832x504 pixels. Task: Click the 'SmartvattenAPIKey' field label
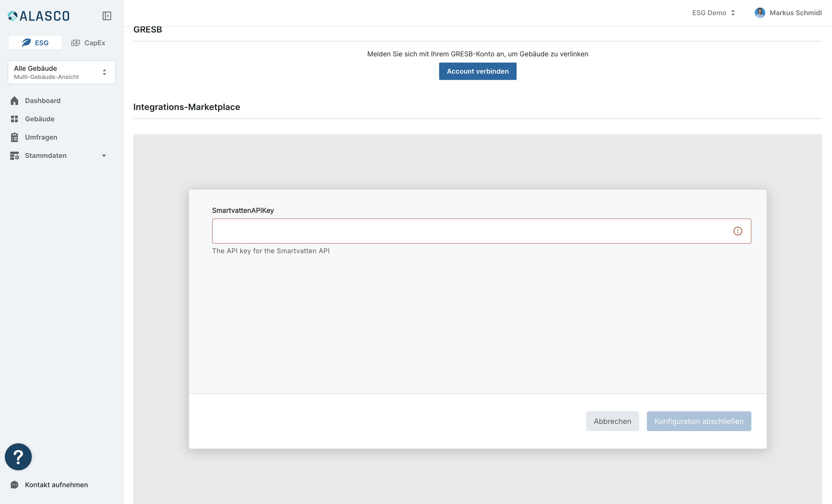[x=243, y=210]
